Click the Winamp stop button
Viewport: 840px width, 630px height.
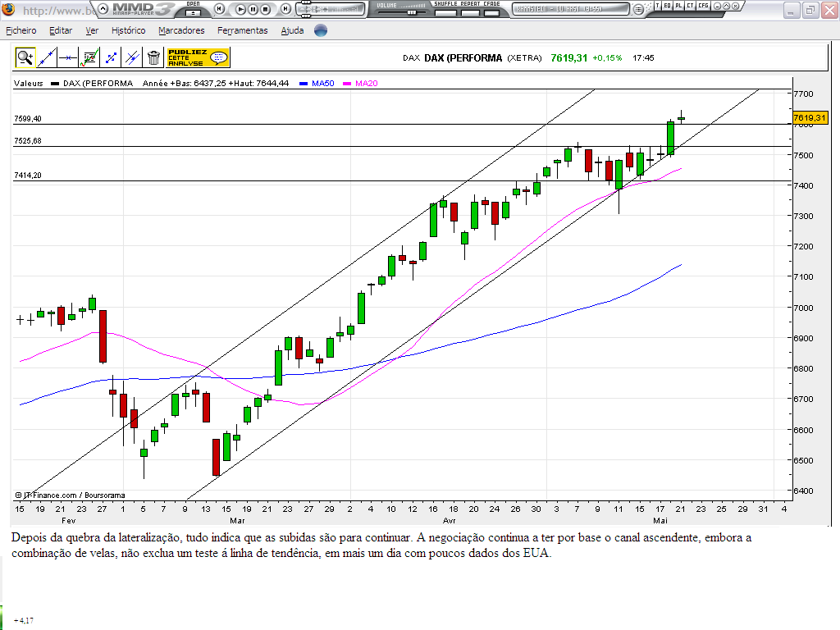[265, 9]
